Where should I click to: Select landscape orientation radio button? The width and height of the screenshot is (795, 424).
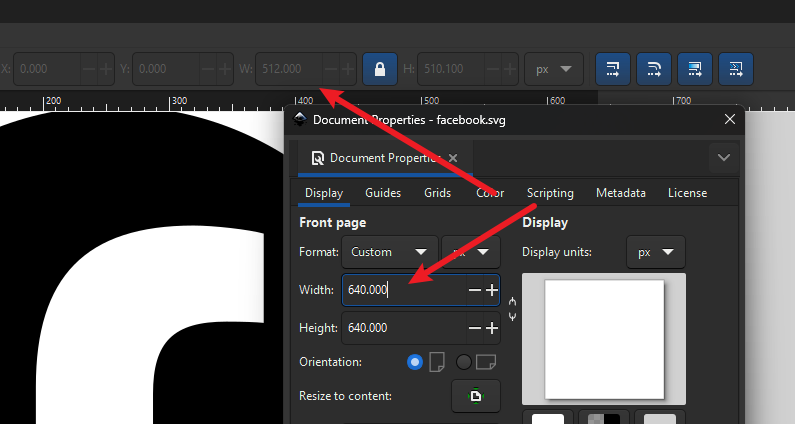(463, 362)
